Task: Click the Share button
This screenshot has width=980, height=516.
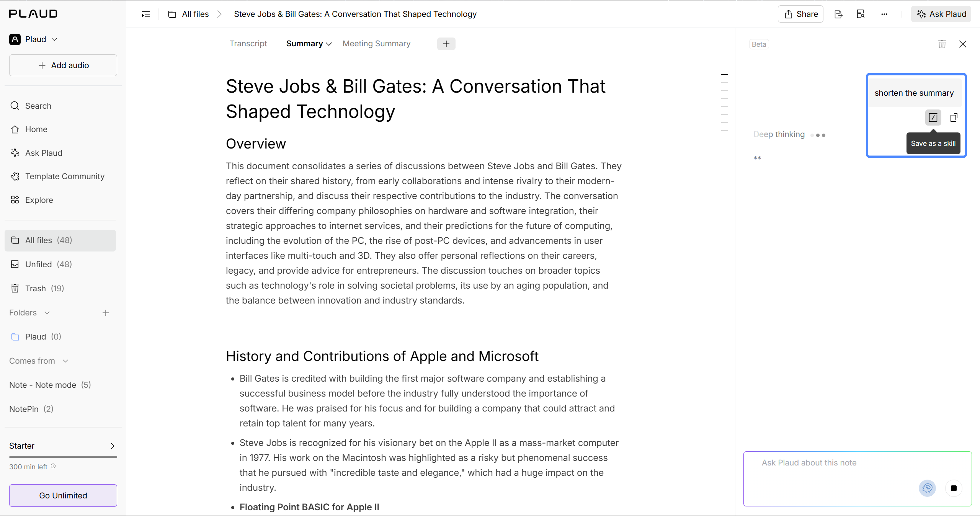Action: (x=800, y=14)
